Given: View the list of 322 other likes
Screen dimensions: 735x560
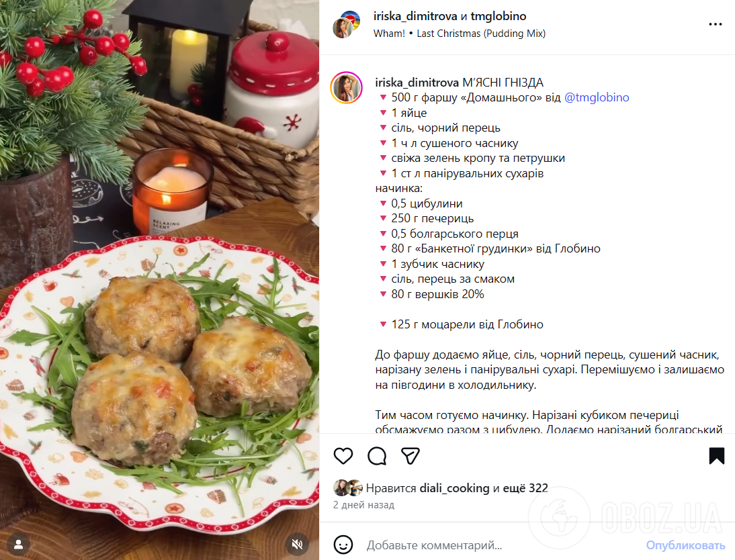Looking at the screenshot, I should pos(525,488).
